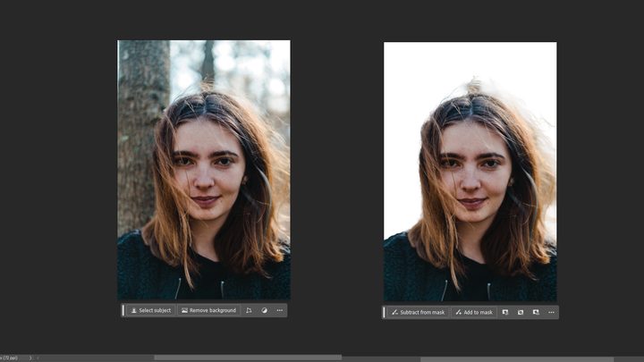
Task: Choose Add to mask
Action: pyautogui.click(x=474, y=312)
